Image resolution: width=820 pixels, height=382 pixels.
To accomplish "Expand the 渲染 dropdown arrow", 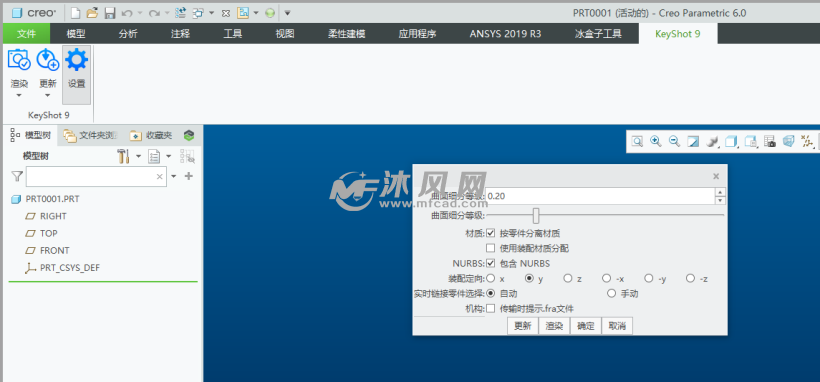I will coord(19,96).
